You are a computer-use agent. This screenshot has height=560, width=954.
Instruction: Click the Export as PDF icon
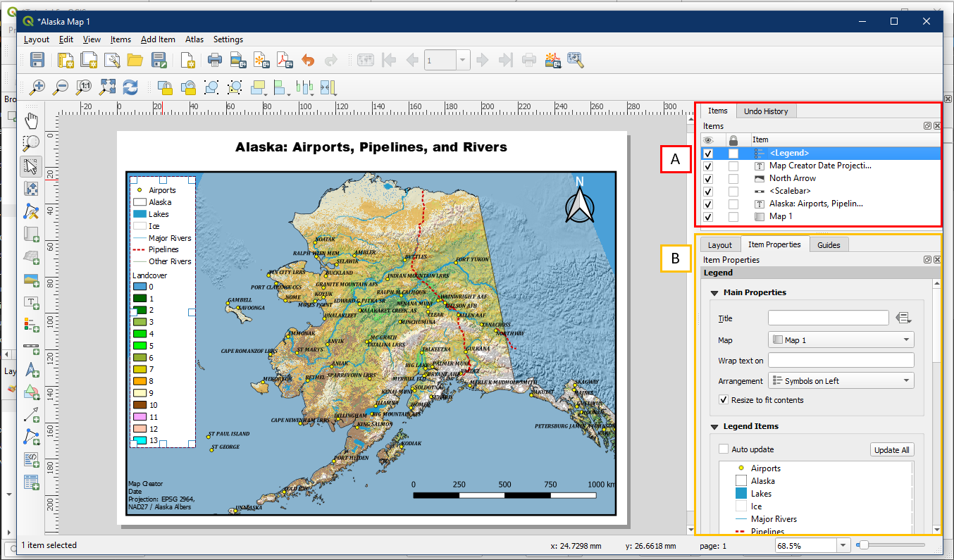(x=284, y=61)
